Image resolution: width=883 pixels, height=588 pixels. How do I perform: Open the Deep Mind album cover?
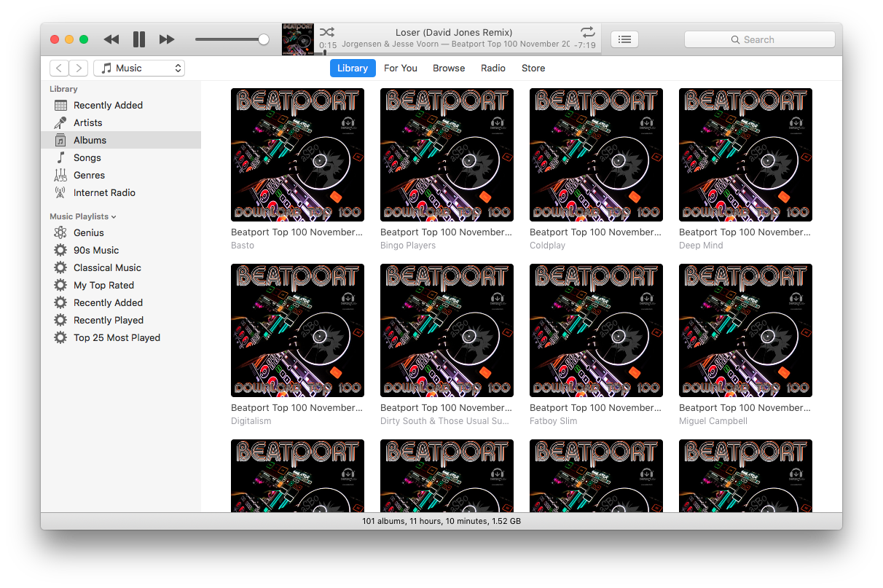coord(745,154)
